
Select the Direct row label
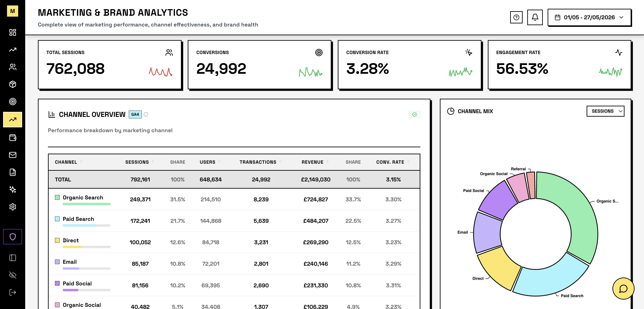(71, 240)
